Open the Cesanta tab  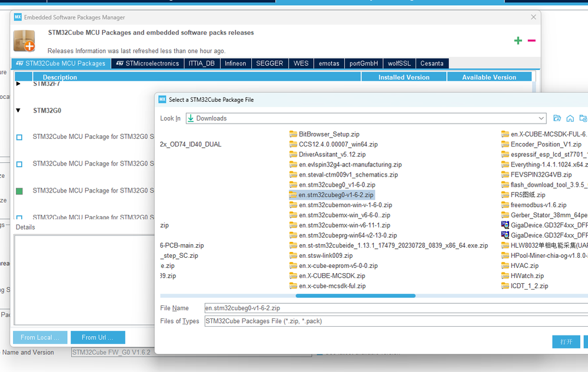(432, 64)
